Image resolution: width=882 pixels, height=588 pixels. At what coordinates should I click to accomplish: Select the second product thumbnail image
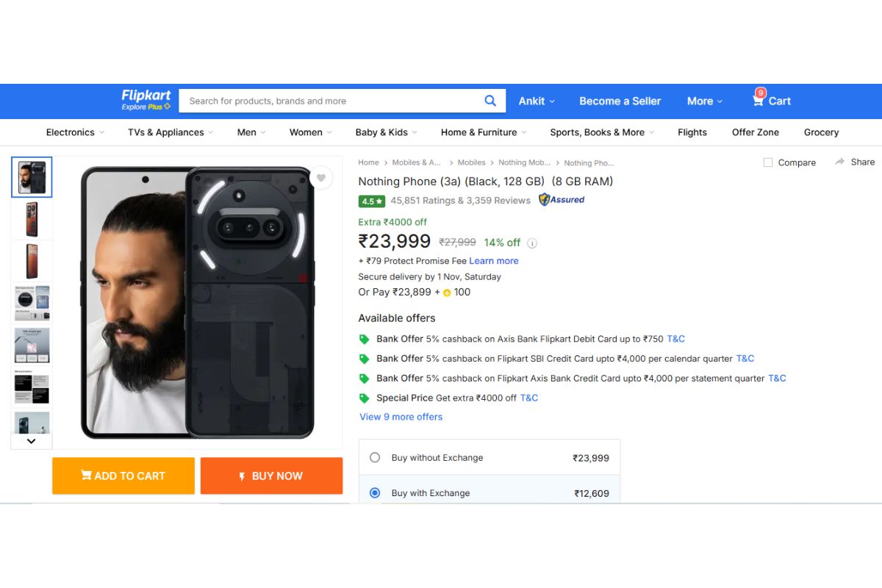[32, 219]
